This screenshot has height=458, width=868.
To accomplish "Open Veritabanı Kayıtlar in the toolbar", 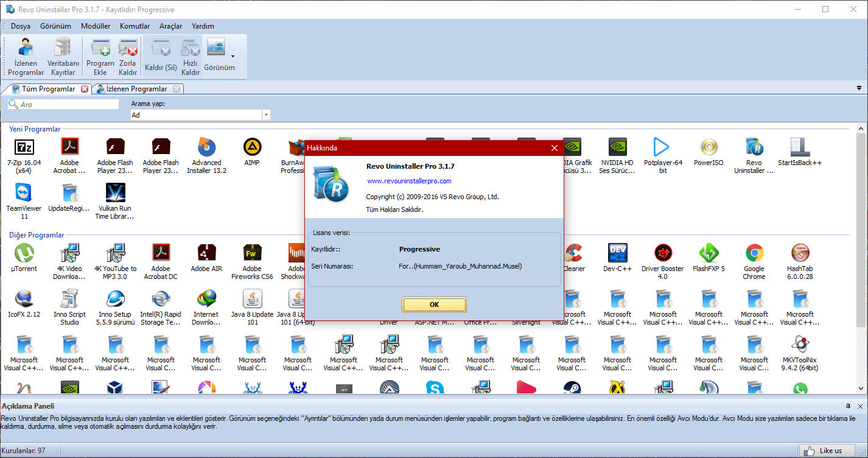I will pyautogui.click(x=63, y=57).
